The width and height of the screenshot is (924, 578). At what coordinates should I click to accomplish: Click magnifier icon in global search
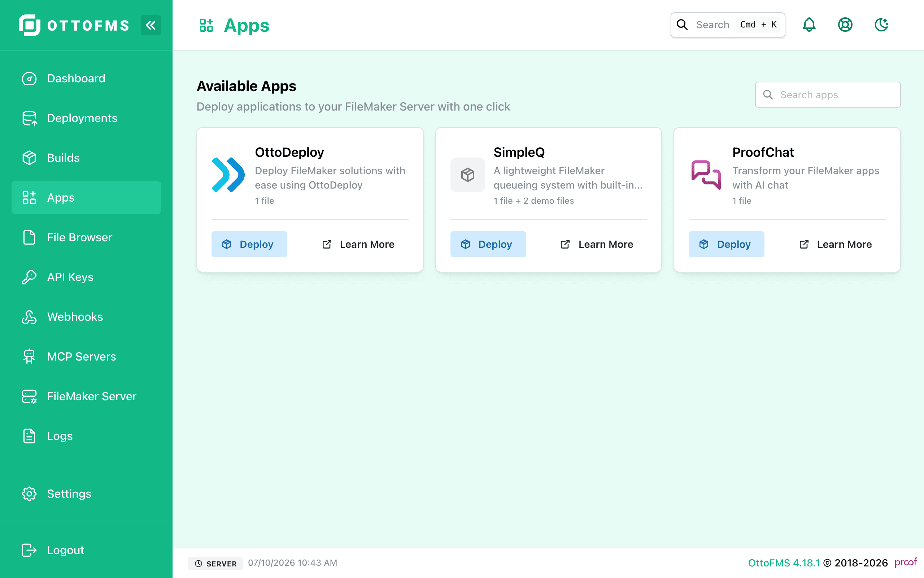point(682,25)
